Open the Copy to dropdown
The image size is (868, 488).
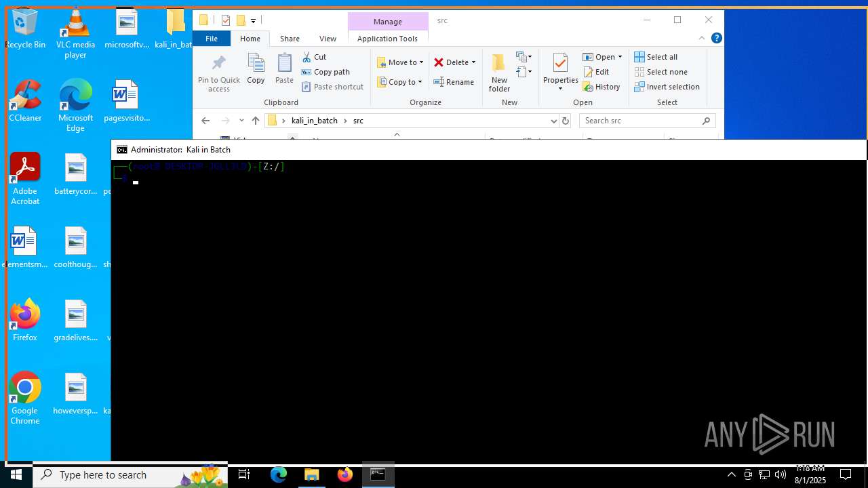[x=400, y=82]
